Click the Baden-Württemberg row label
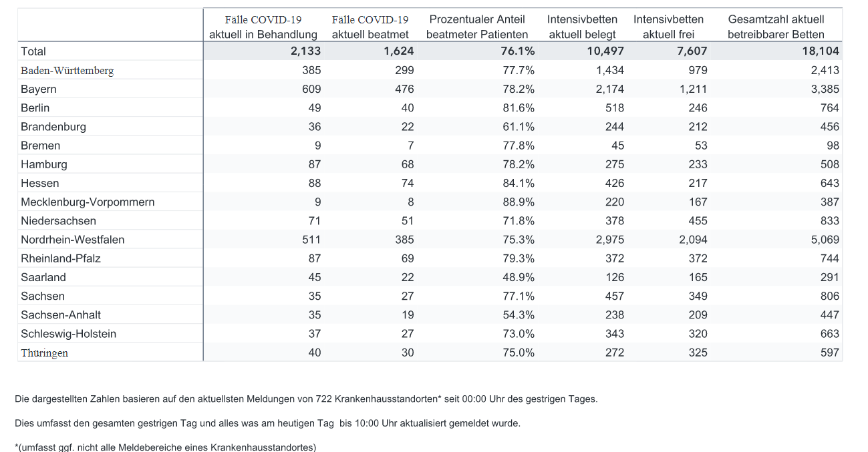Screen dimensions: 868x452 [67, 70]
